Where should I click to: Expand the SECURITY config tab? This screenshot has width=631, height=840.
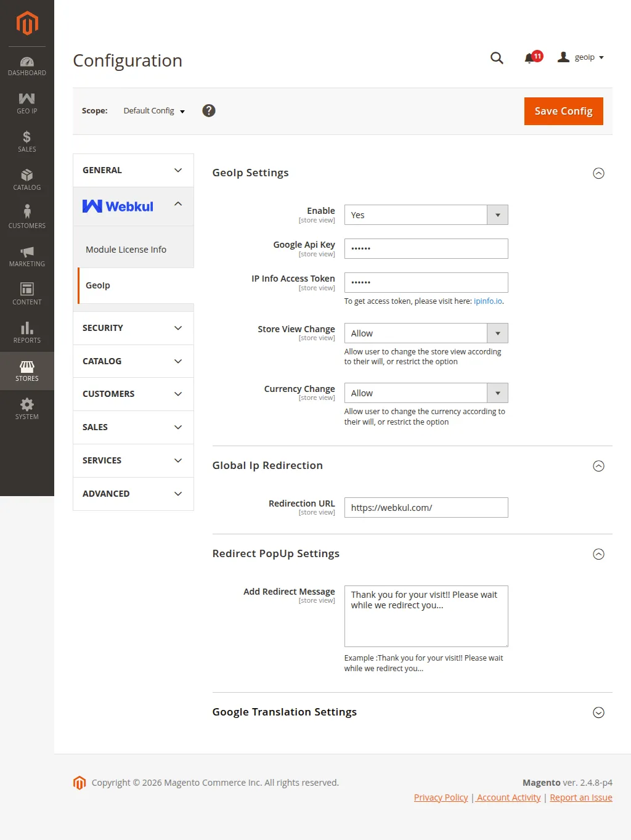133,328
